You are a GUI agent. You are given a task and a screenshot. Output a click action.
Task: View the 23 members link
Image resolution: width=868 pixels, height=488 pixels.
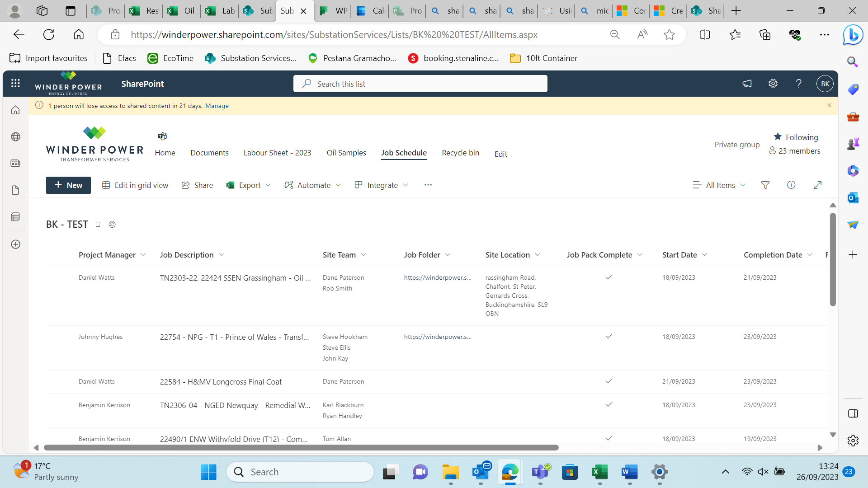click(795, 151)
